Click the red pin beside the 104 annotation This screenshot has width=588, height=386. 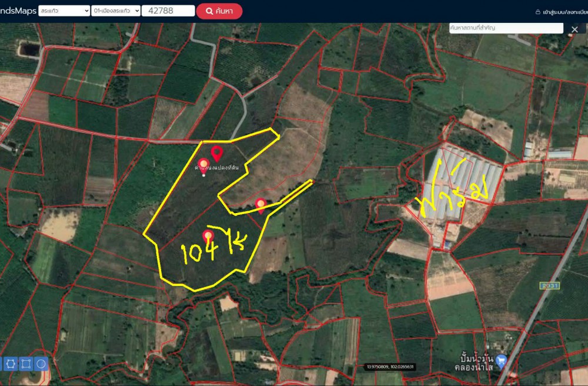[208, 236]
